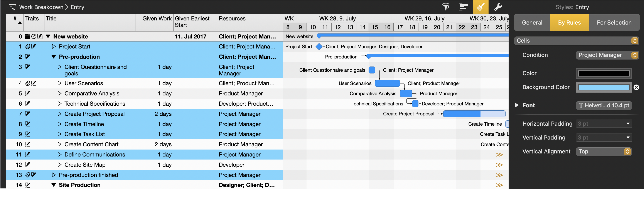Open the wrench settings icon
Screen dimensions: 644x203
coord(498,7)
